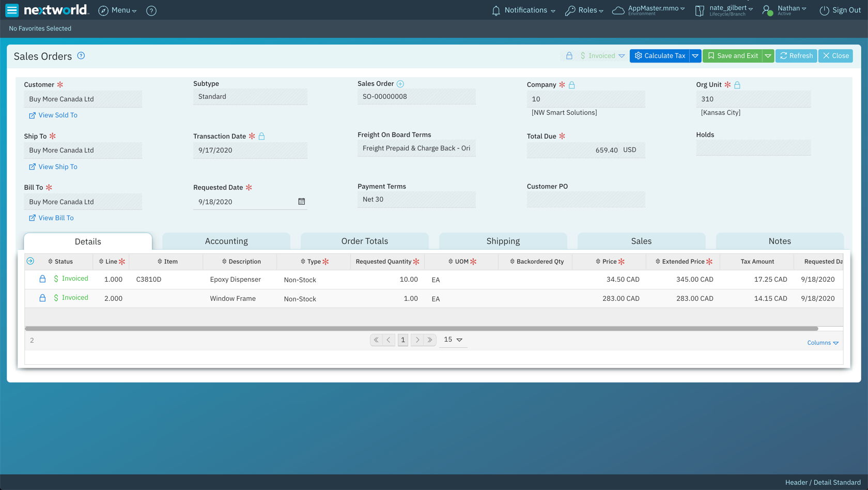Open the hamburger navigation menu
This screenshot has height=490, width=868.
(12, 10)
